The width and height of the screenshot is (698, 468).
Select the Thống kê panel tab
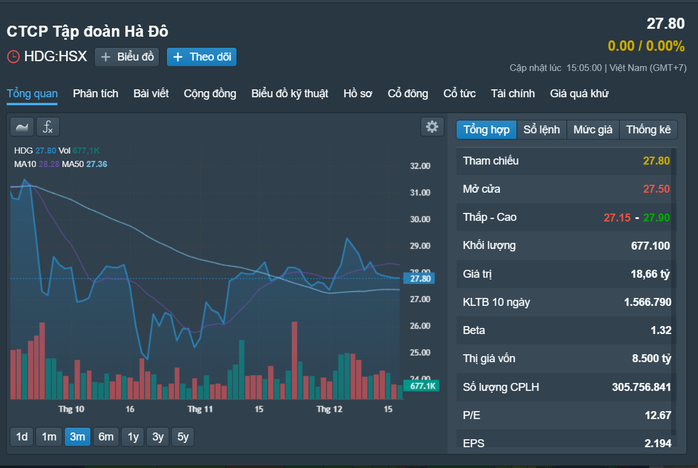[648, 130]
